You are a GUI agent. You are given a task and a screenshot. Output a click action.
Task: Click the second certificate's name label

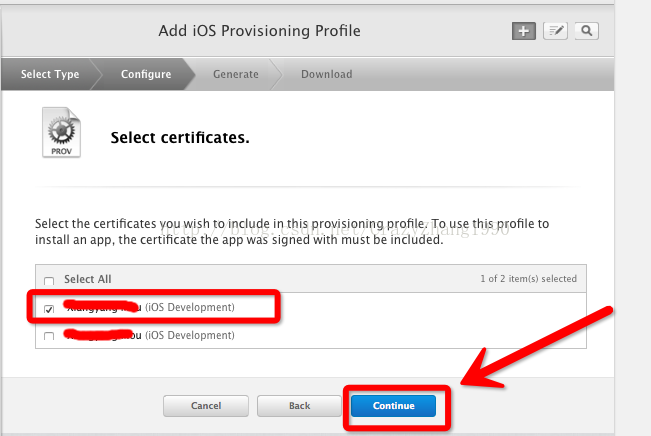click(150, 336)
